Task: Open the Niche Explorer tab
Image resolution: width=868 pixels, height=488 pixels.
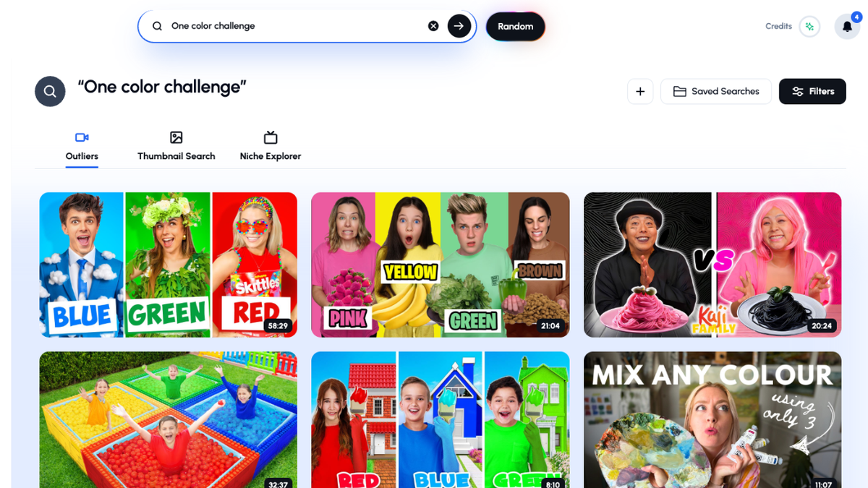Action: [271, 147]
